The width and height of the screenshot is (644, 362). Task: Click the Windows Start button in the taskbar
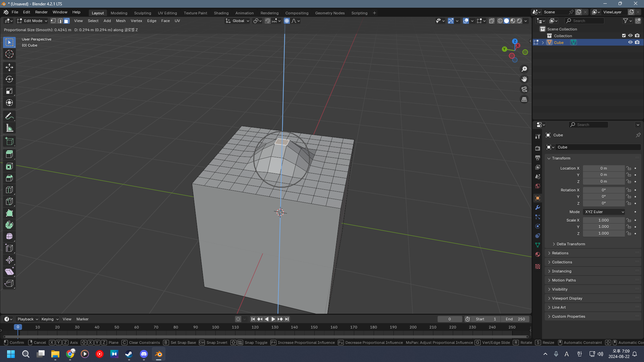click(x=11, y=354)
